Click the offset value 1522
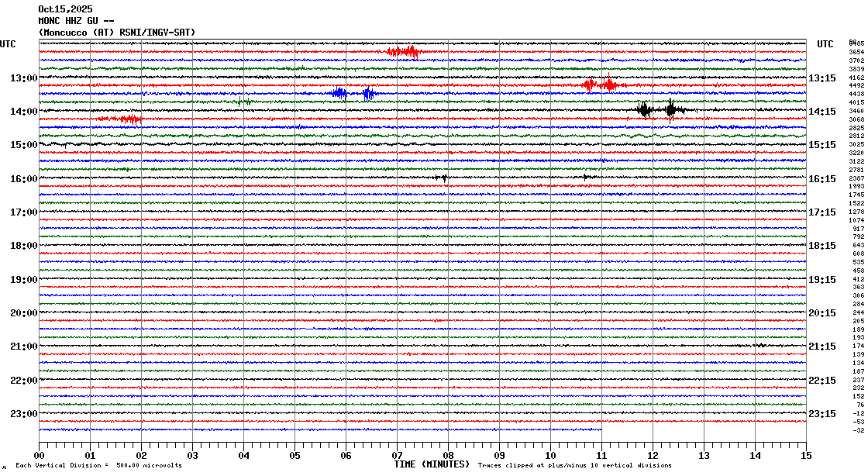Screen dimensions: 868x476 coord(856,204)
